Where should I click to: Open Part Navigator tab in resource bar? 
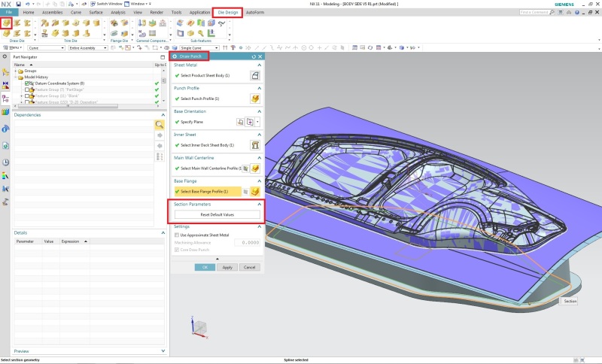click(x=5, y=99)
